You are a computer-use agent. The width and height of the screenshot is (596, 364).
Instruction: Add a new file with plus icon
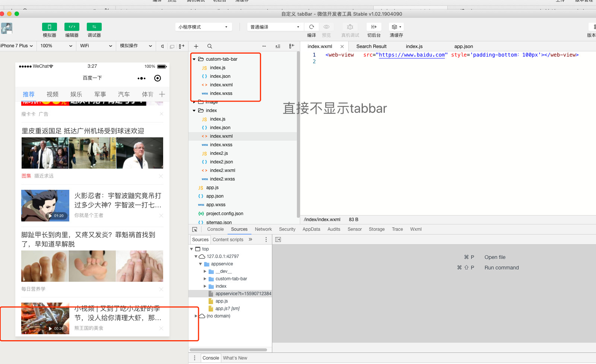coord(196,46)
